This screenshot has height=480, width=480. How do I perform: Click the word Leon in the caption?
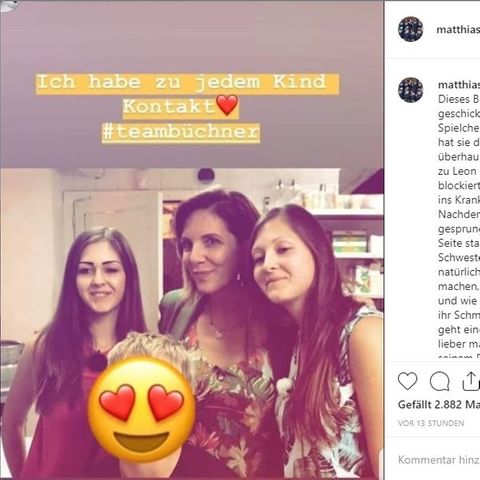[462, 171]
